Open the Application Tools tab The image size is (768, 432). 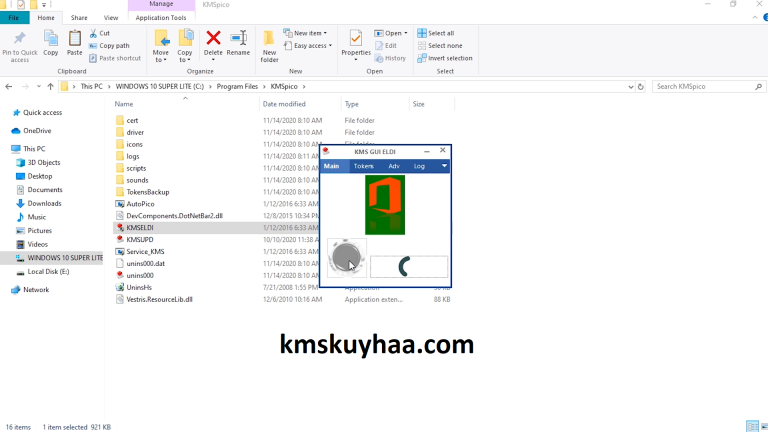(x=161, y=18)
